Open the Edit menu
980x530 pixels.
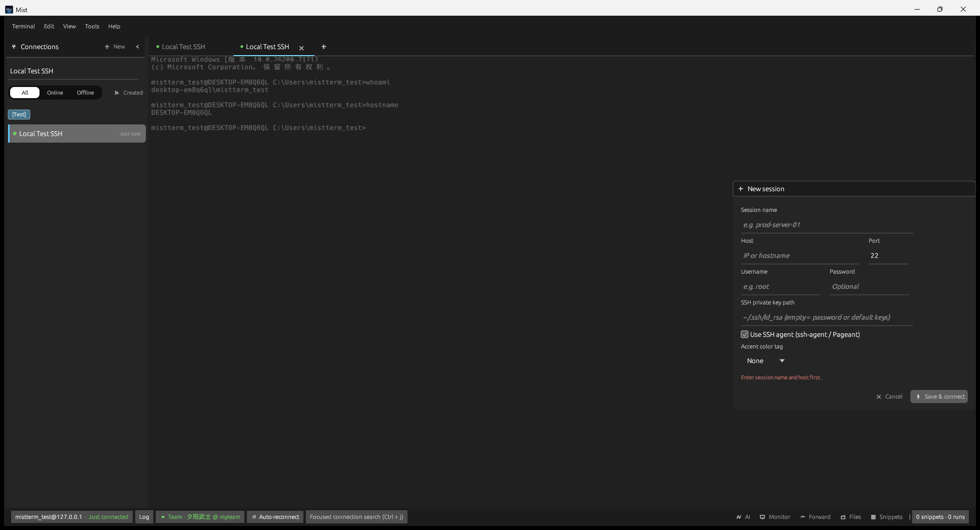pos(49,26)
